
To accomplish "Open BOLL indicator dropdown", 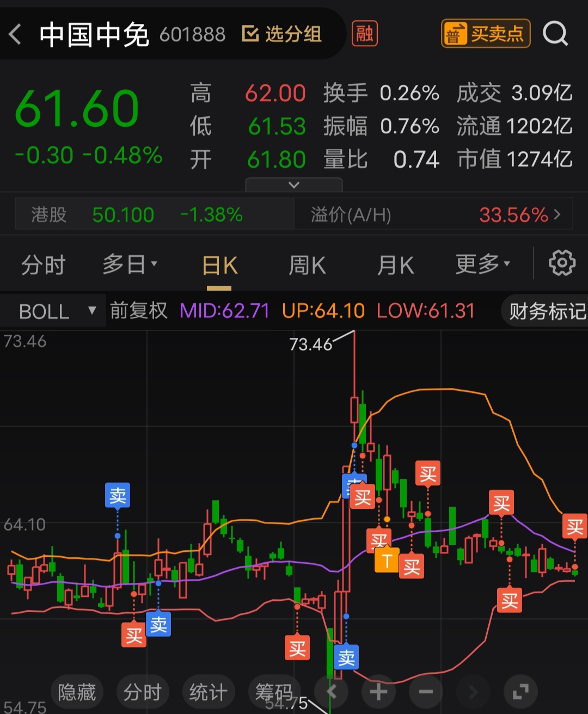I will [x=53, y=311].
